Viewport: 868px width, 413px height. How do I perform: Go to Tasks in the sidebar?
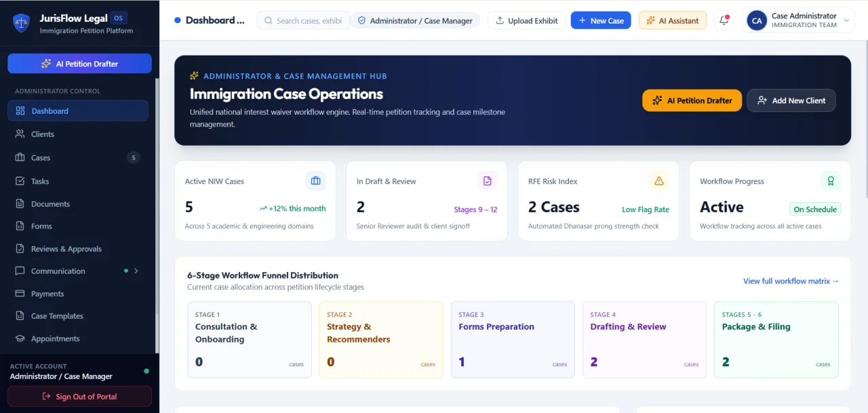point(78,181)
